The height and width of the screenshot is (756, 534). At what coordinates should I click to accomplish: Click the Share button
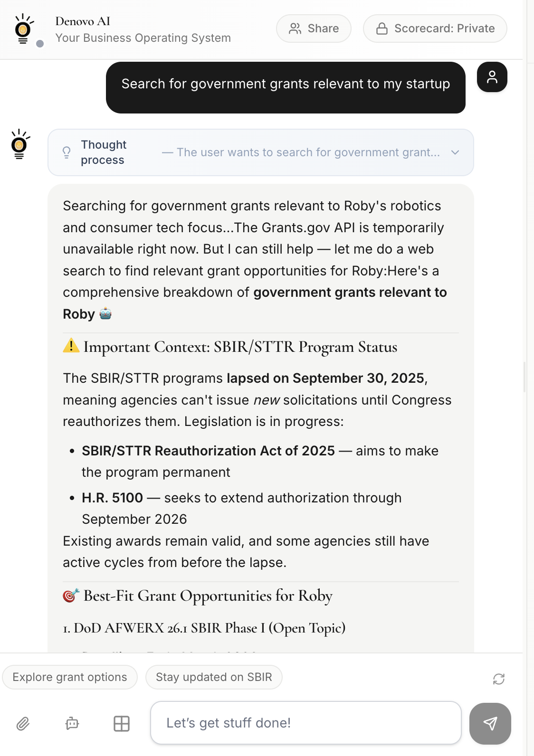point(314,28)
